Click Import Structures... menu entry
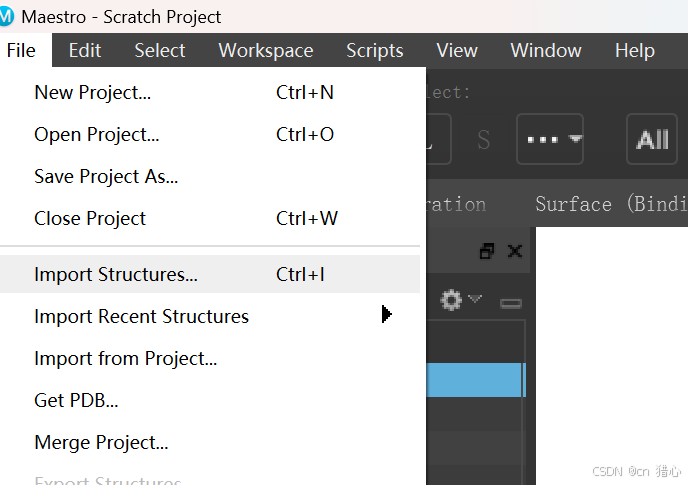This screenshot has height=485, width=688. click(210, 274)
